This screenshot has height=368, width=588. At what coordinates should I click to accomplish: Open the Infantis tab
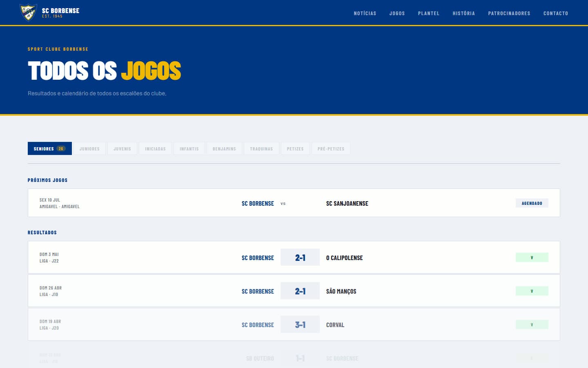[189, 148]
